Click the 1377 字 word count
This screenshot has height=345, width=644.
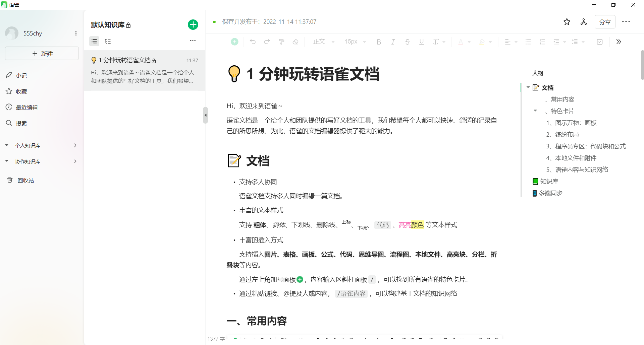pos(216,339)
